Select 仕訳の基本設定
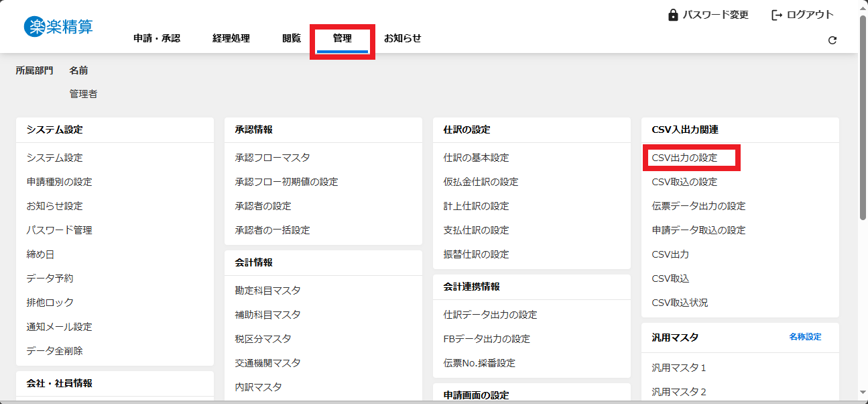Viewport: 868px width, 404px height. click(476, 158)
